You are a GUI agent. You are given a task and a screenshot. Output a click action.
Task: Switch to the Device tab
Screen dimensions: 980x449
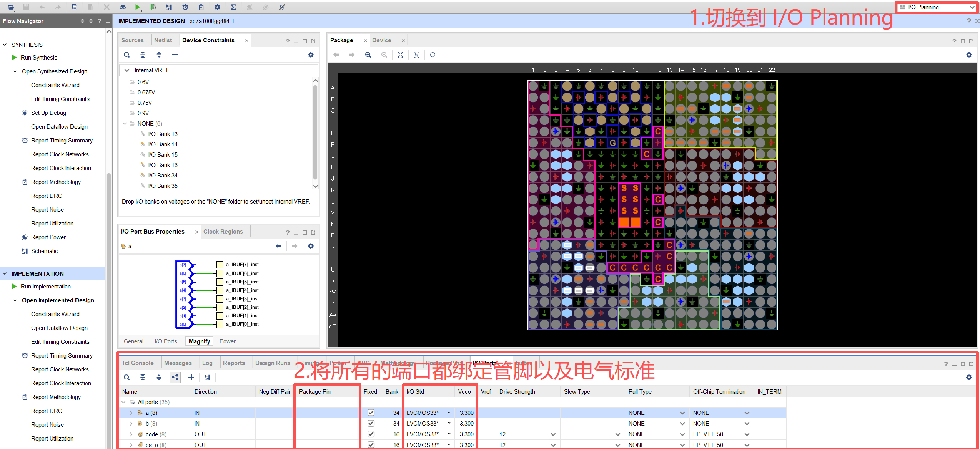(381, 40)
